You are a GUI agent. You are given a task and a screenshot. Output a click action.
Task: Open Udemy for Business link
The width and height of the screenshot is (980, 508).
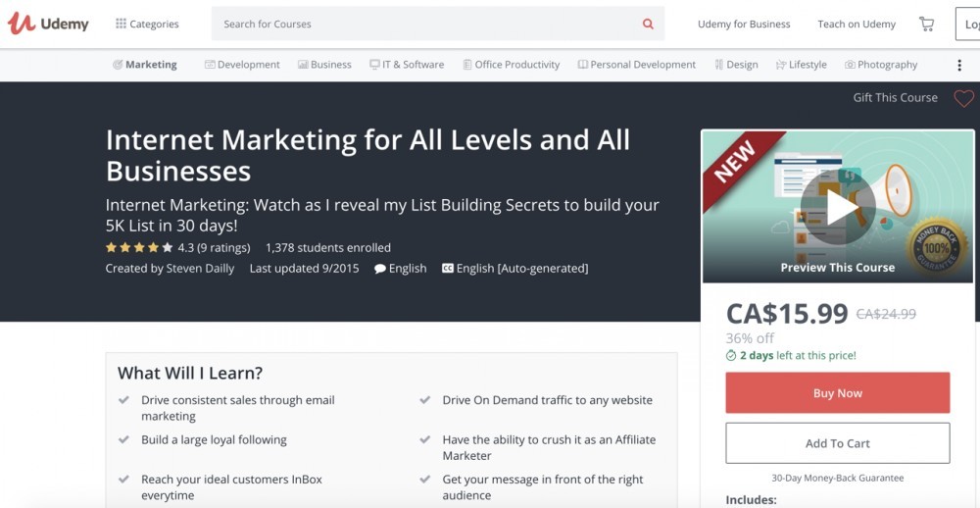point(744,24)
